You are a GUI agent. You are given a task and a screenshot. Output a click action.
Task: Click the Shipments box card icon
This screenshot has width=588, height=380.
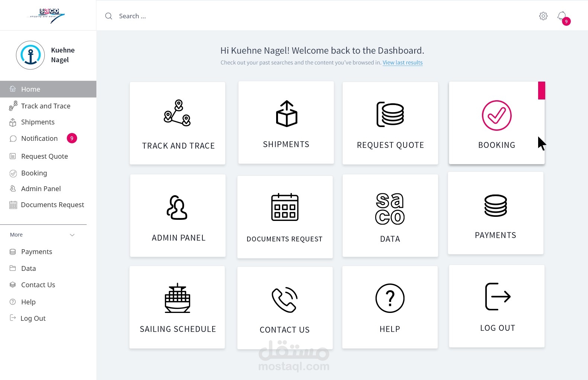point(287,114)
